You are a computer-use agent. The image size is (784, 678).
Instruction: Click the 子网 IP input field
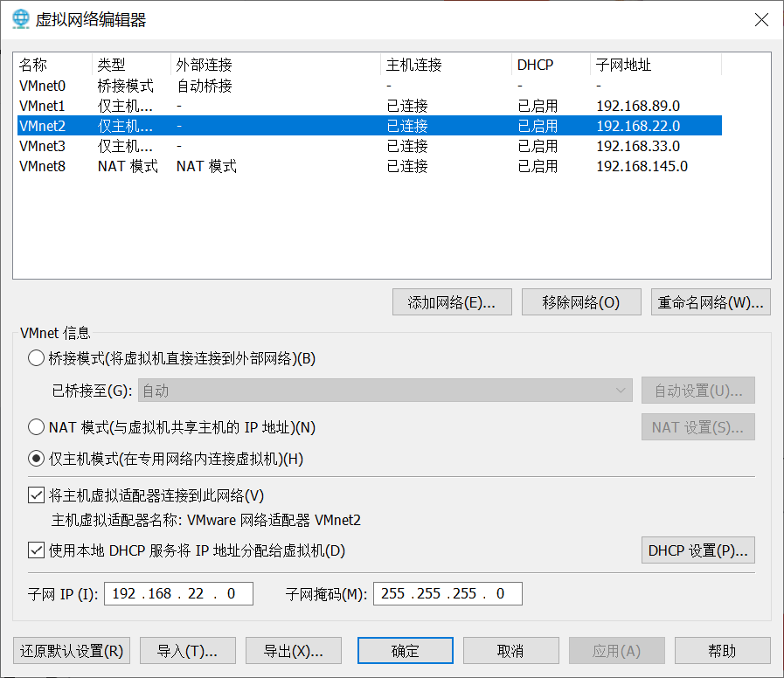[178, 593]
